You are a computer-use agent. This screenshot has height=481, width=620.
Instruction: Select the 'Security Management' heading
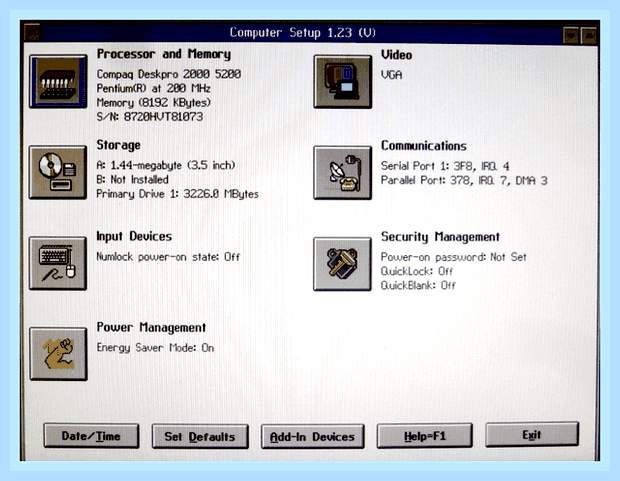click(x=440, y=237)
